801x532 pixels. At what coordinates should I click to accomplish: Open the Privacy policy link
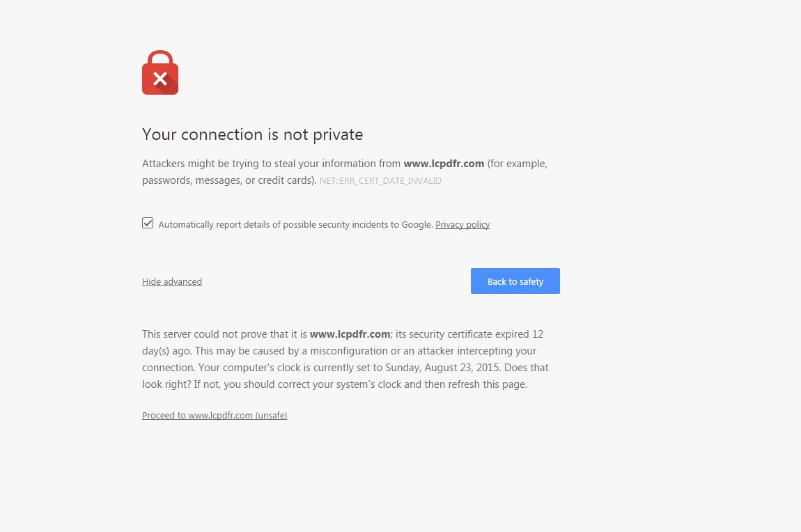point(462,225)
